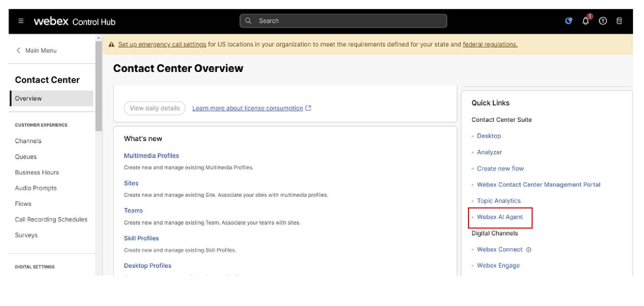Select Overview in Contact Center menu
644x306 pixels.
click(52, 98)
